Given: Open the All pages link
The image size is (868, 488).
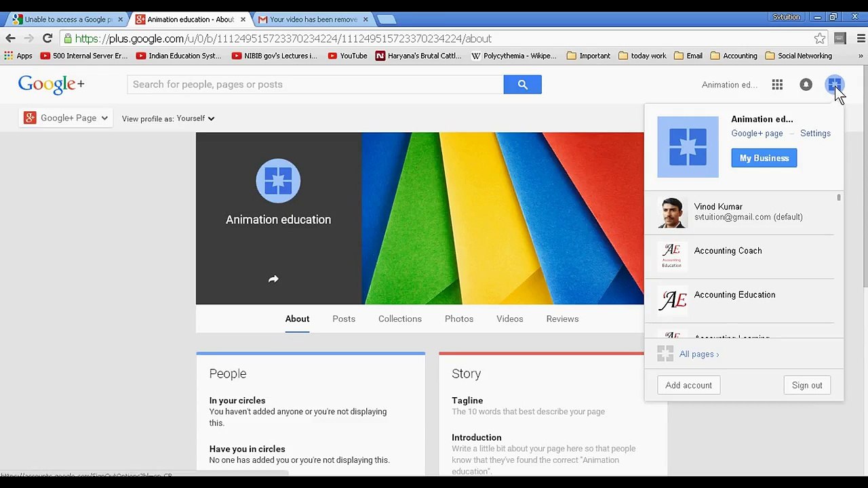Looking at the screenshot, I should (699, 354).
